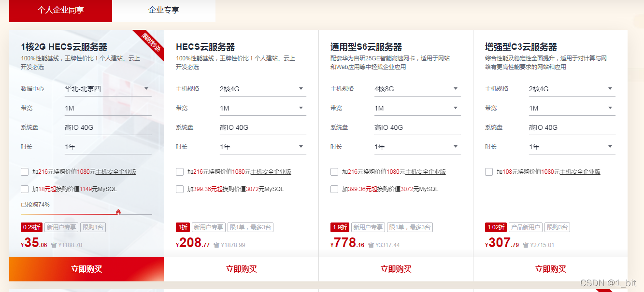Switch to the 企业专享 tab
644x292 pixels.
tap(164, 10)
